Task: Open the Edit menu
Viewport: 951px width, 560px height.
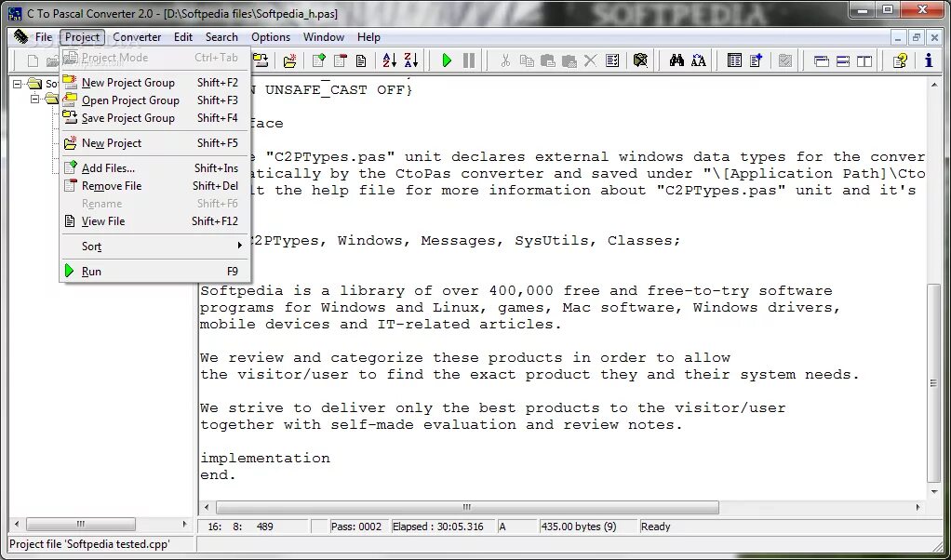Action: click(183, 37)
